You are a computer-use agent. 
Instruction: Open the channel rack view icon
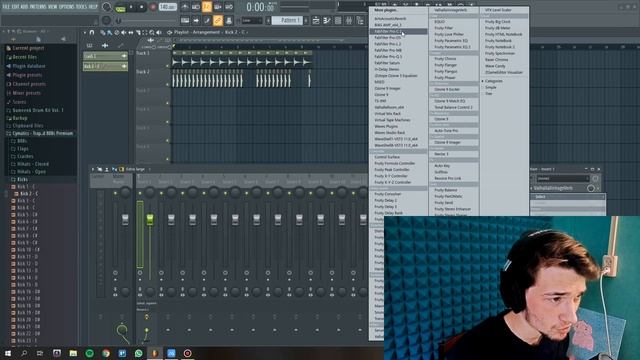point(338,20)
